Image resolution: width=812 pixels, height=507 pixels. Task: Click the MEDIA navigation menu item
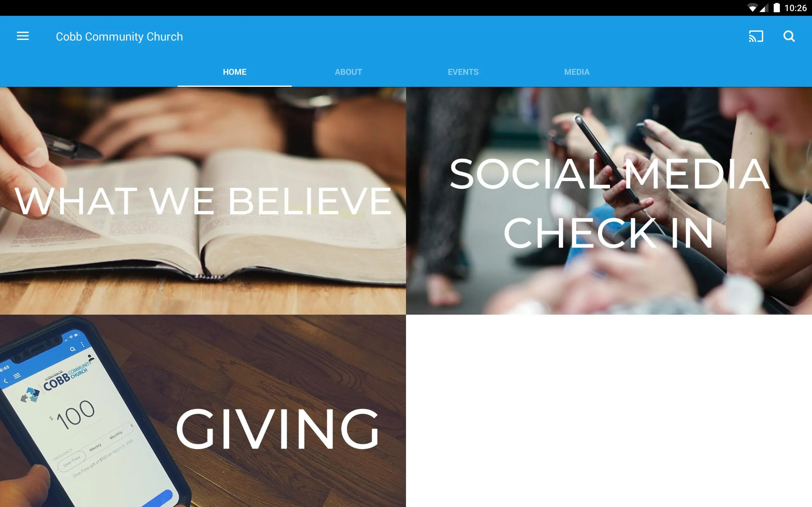(576, 72)
